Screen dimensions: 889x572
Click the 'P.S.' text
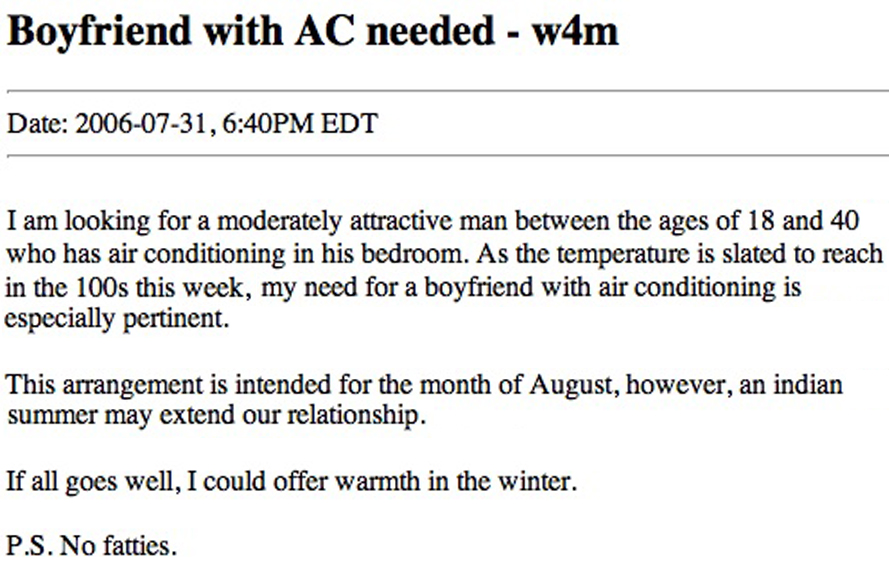click(x=29, y=546)
